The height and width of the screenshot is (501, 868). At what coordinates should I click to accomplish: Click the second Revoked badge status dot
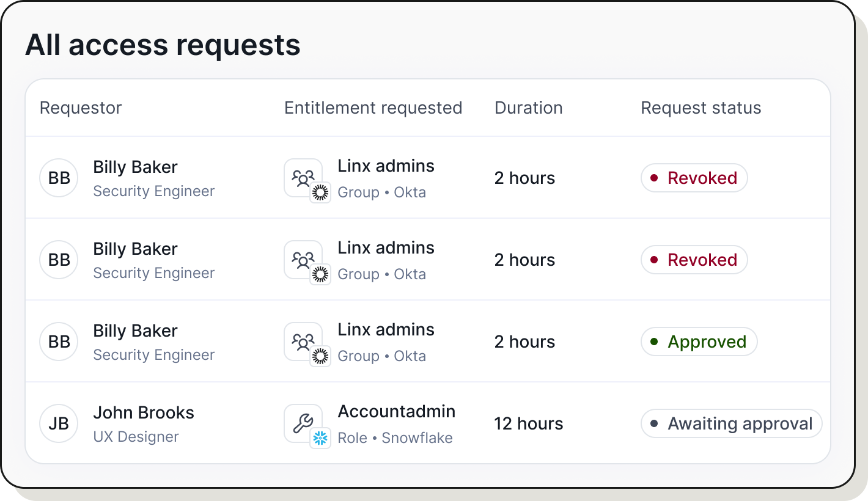(653, 260)
